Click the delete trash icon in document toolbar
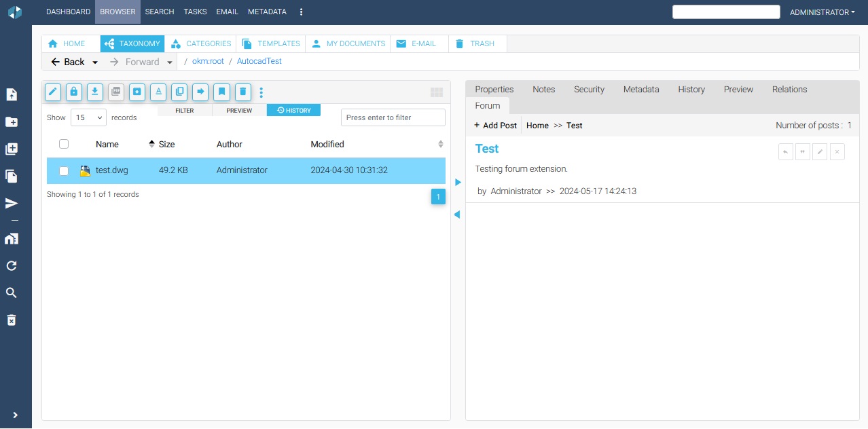 point(243,92)
